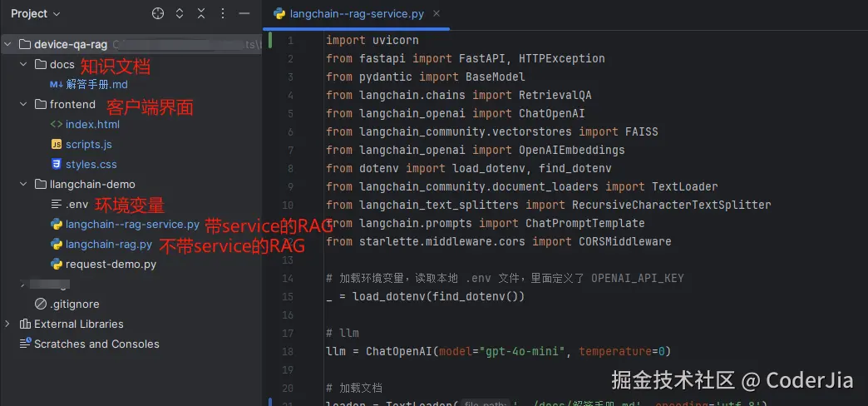Click the Markdown icon of 解答手册.md
This screenshot has width=868, height=406.
pyautogui.click(x=57, y=84)
